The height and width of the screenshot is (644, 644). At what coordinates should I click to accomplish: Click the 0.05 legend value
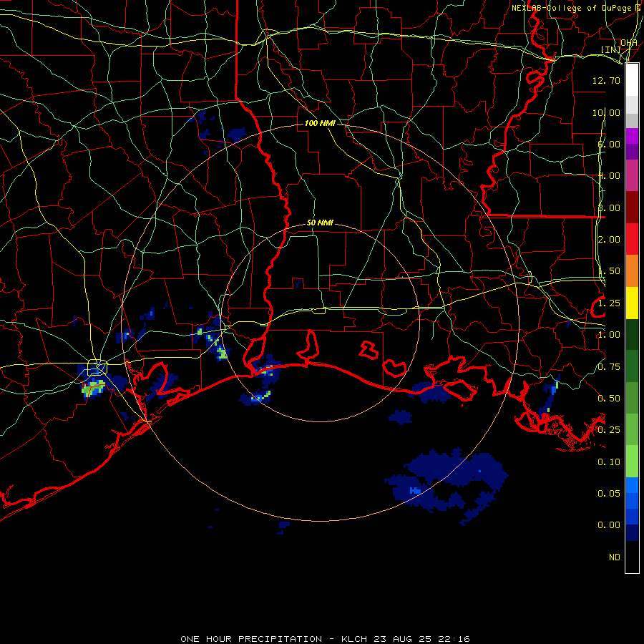point(609,494)
